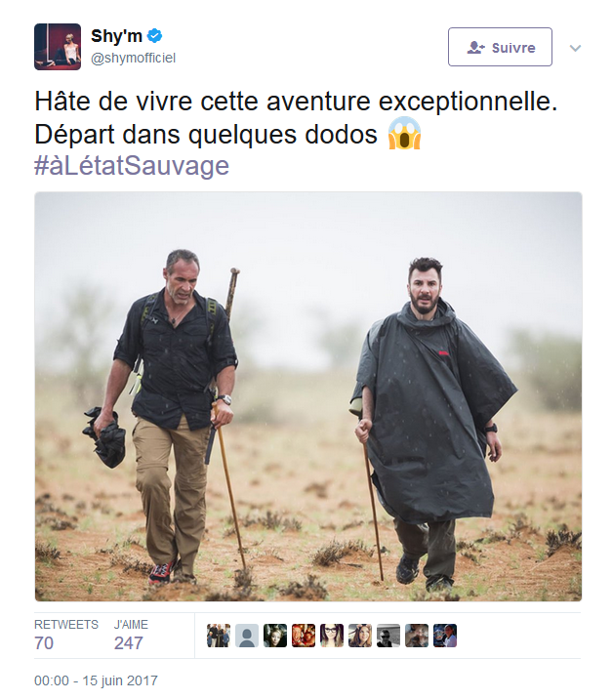Open the grey default profile avatar
The image size is (612, 700).
pyautogui.click(x=247, y=636)
